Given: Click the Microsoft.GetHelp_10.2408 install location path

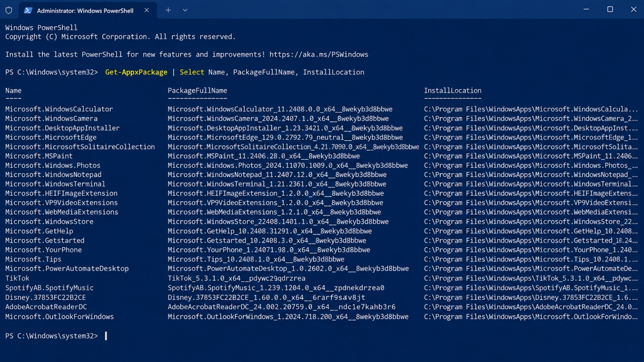Looking at the screenshot, I should click(x=531, y=231).
